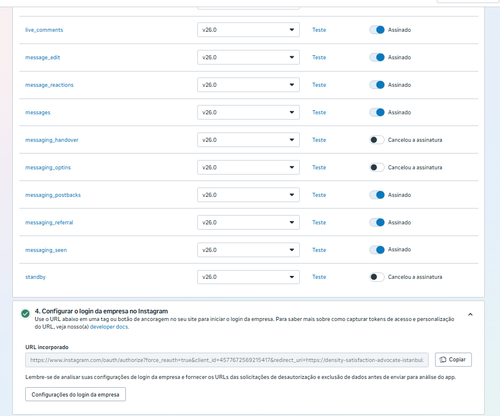Open version dropdown for messaging_referral
500x416 pixels.
(x=248, y=222)
